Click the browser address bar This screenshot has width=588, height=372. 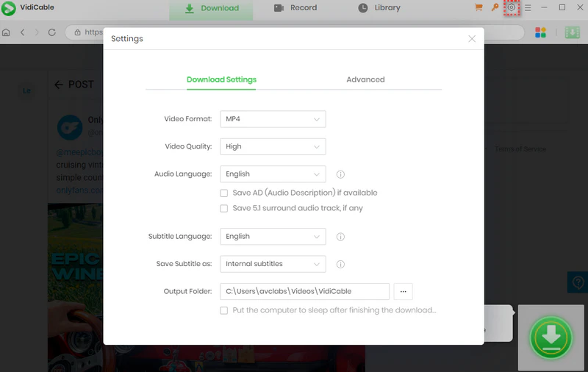(x=295, y=32)
